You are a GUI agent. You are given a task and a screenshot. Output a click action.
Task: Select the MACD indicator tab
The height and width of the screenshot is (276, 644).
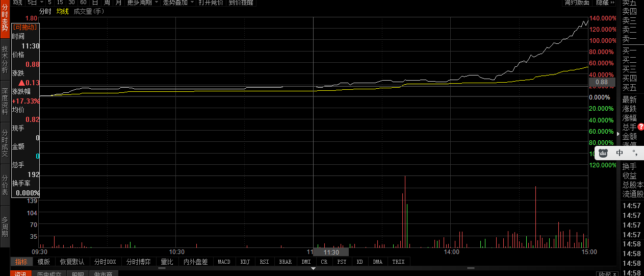point(224,262)
